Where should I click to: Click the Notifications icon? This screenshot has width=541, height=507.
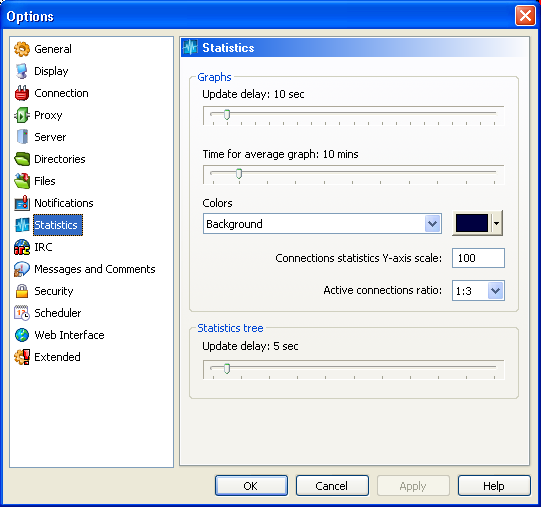[x=22, y=203]
